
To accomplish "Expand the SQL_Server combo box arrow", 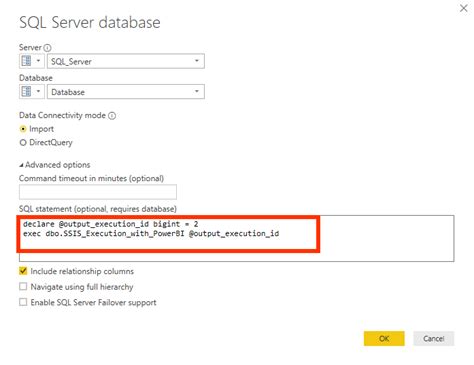I will click(197, 61).
